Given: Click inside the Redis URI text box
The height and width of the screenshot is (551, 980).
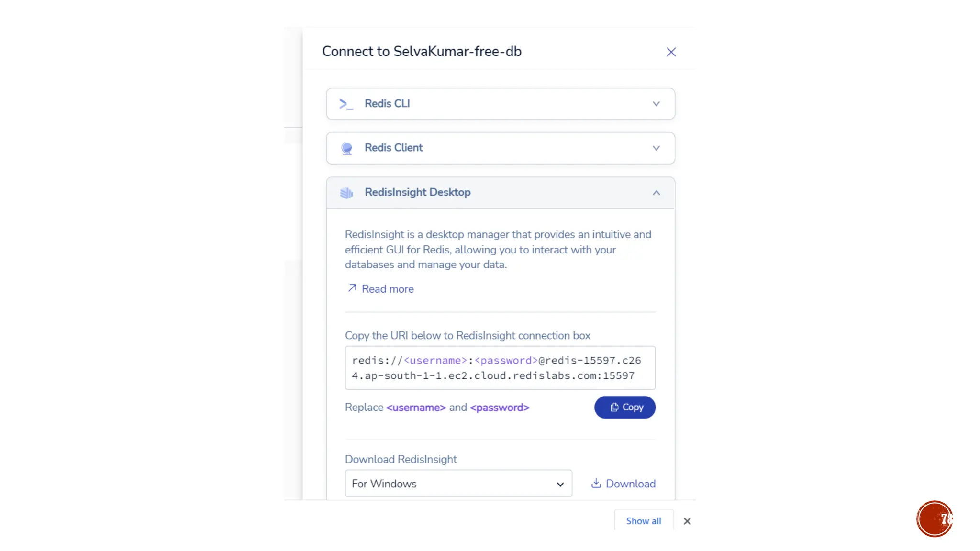Looking at the screenshot, I should (x=500, y=368).
